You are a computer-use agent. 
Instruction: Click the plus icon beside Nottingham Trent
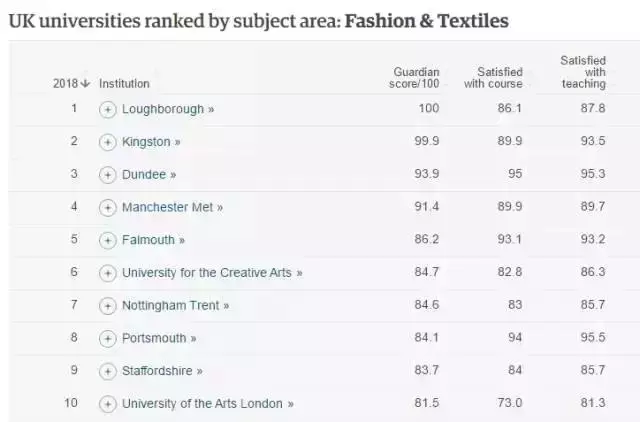[x=107, y=306]
